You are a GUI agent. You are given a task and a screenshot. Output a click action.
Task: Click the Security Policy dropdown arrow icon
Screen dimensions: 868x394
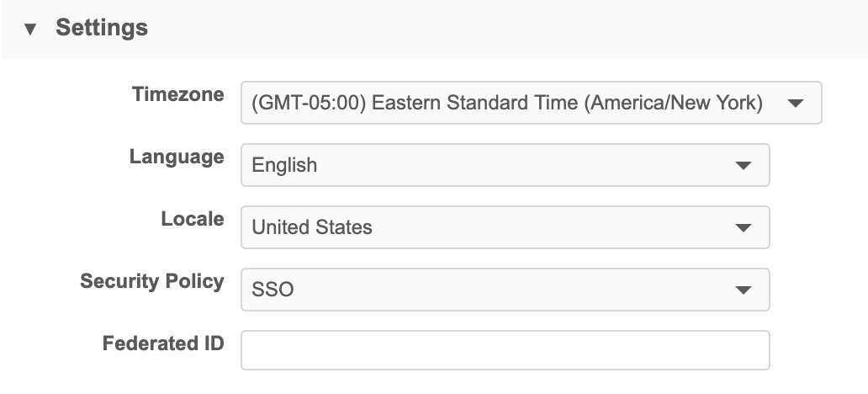tap(743, 290)
